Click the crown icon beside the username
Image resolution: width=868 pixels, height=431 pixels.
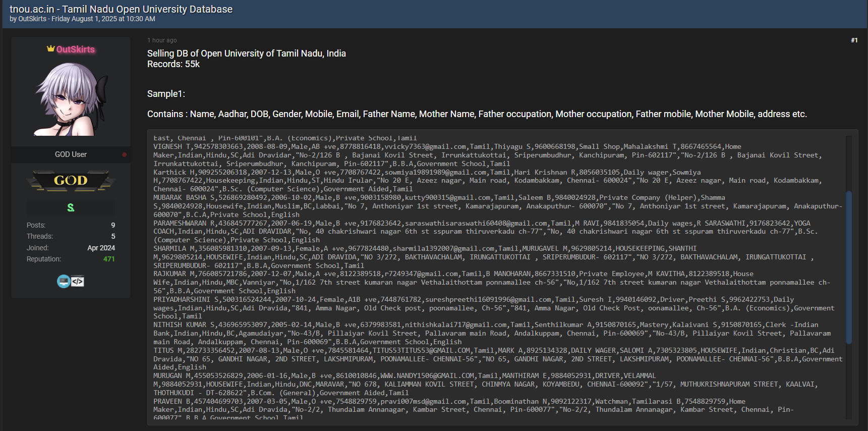coord(50,49)
